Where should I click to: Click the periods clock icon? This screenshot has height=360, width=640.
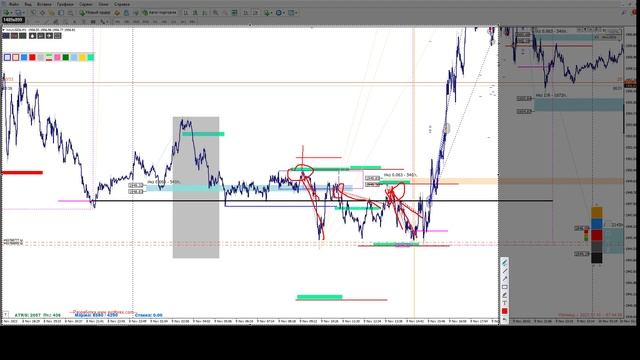coord(278,13)
